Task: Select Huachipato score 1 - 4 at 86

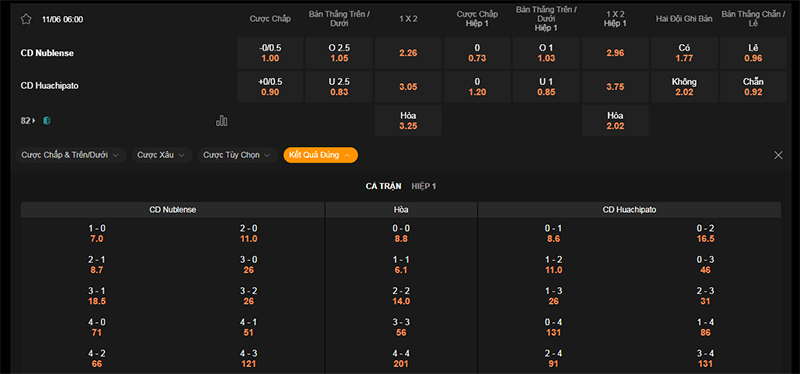Action: 705,328
